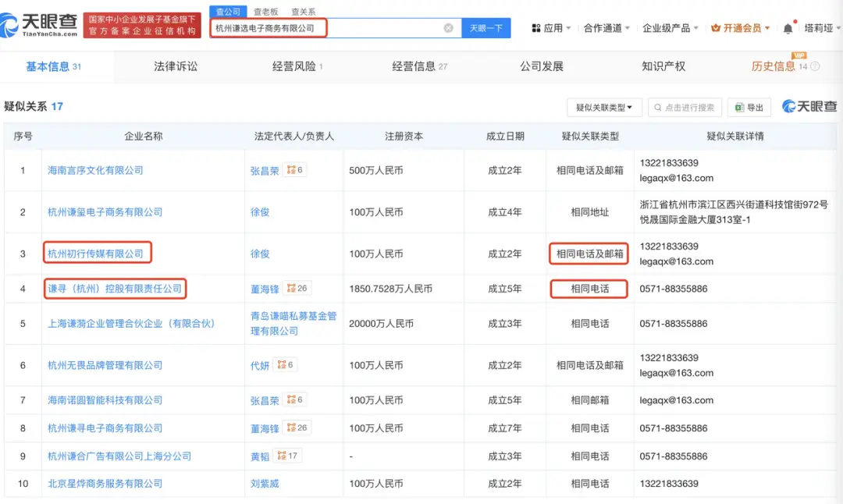Screen dimensions: 843x504
Task: Switch to the 查老板 search tab
Action: pyautogui.click(x=265, y=12)
